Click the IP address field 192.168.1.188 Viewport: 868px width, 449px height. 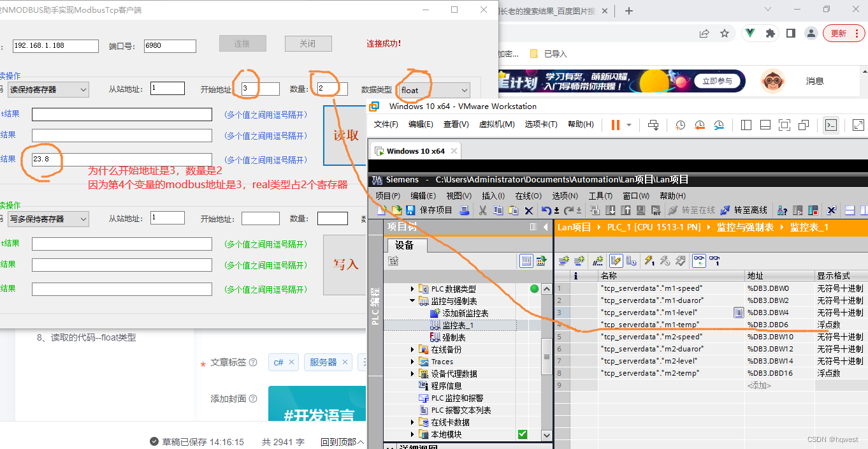[x=55, y=46]
